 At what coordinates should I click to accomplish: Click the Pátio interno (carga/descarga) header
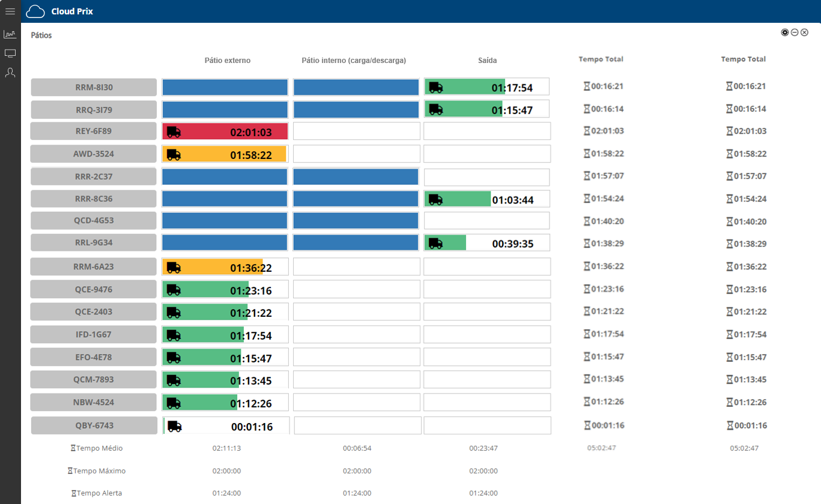pos(354,61)
